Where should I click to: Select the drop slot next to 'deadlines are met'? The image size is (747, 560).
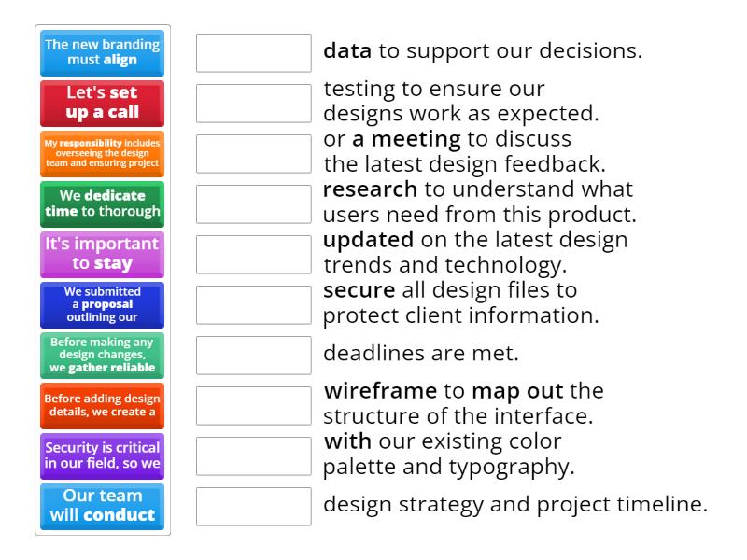click(x=254, y=355)
